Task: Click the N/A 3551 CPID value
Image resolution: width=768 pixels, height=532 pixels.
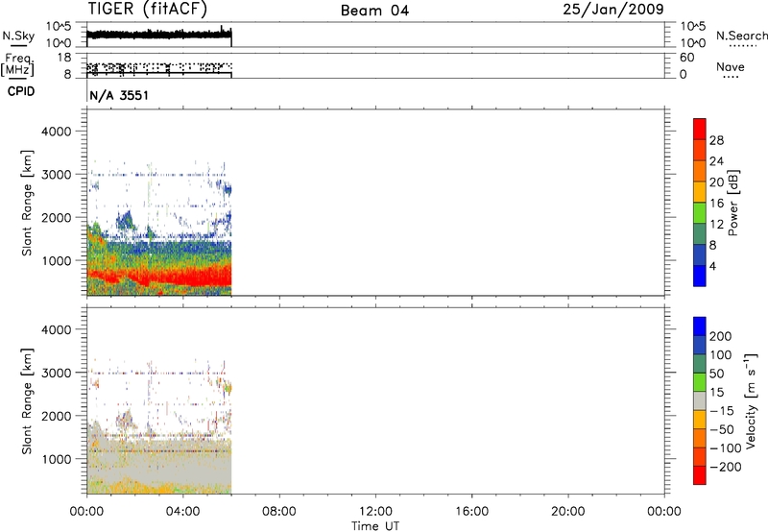Action: coord(119,95)
